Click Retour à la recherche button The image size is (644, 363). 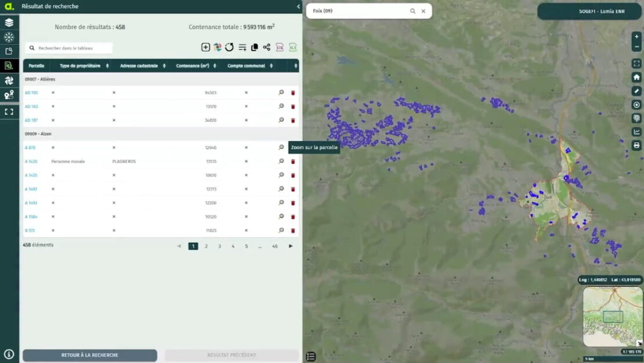[x=90, y=355]
